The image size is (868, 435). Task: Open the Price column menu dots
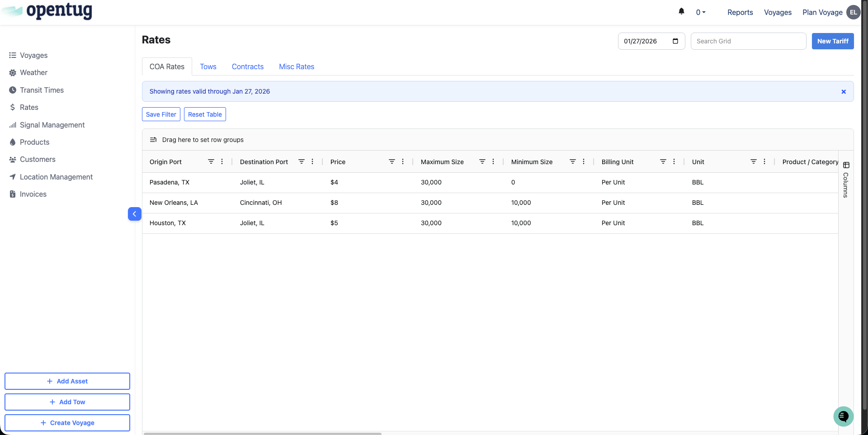403,162
